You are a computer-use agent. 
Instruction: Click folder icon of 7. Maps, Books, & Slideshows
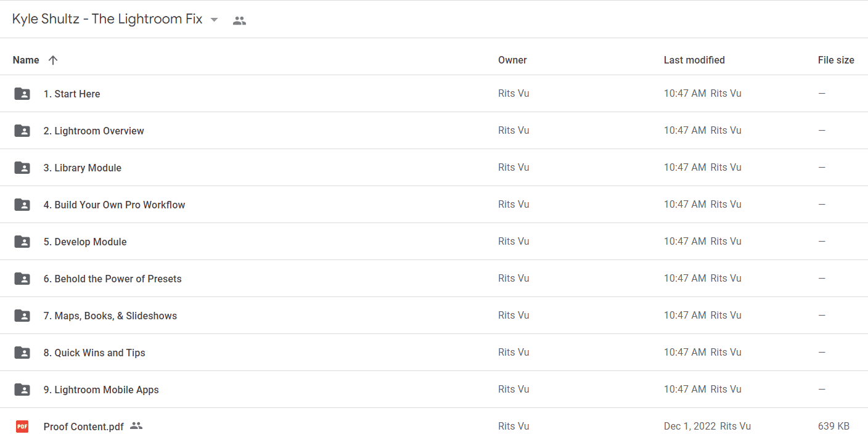[x=22, y=316]
